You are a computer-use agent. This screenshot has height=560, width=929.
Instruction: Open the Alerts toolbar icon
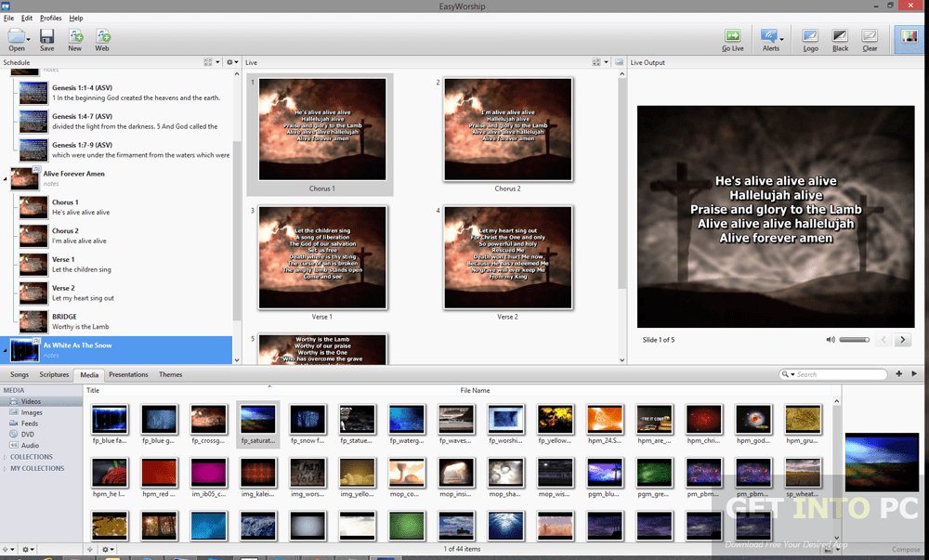(769, 37)
